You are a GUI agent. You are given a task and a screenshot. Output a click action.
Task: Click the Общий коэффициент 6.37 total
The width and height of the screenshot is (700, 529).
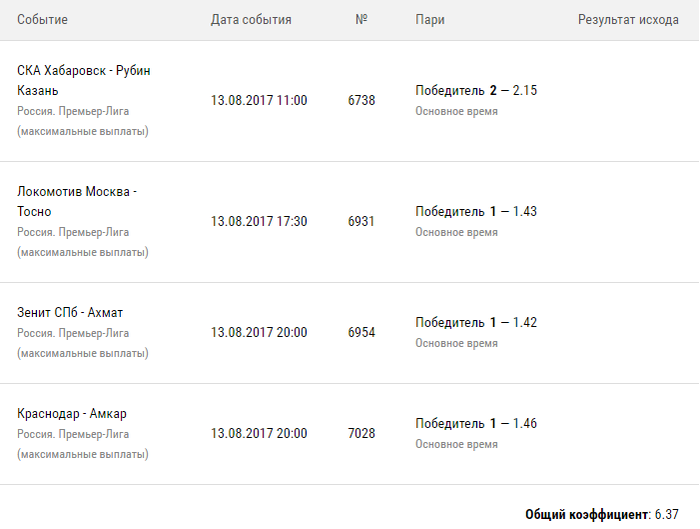602,514
